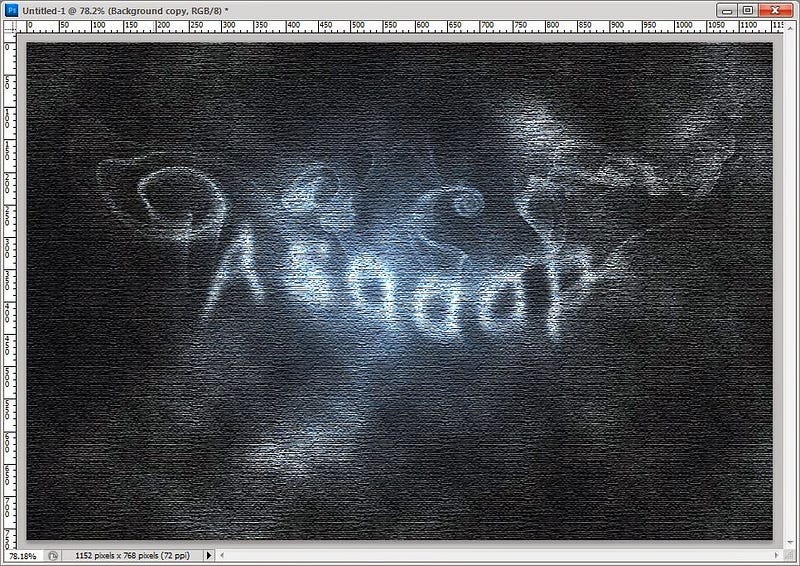Click the glowing smoke text on the canvas
This screenshot has height=566, width=800.
point(395,291)
